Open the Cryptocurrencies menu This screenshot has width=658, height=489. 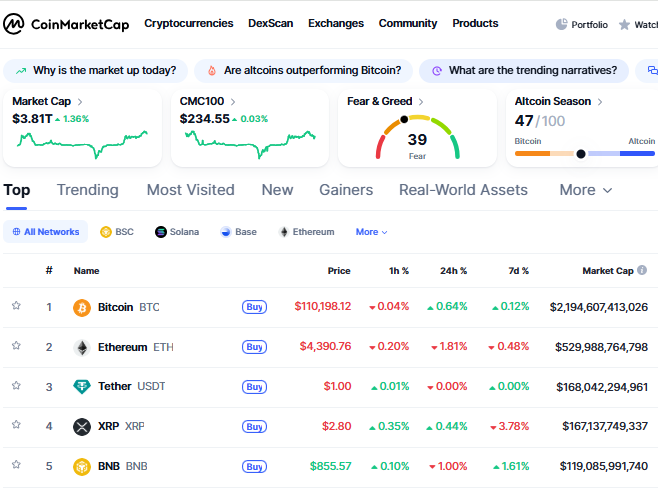189,24
